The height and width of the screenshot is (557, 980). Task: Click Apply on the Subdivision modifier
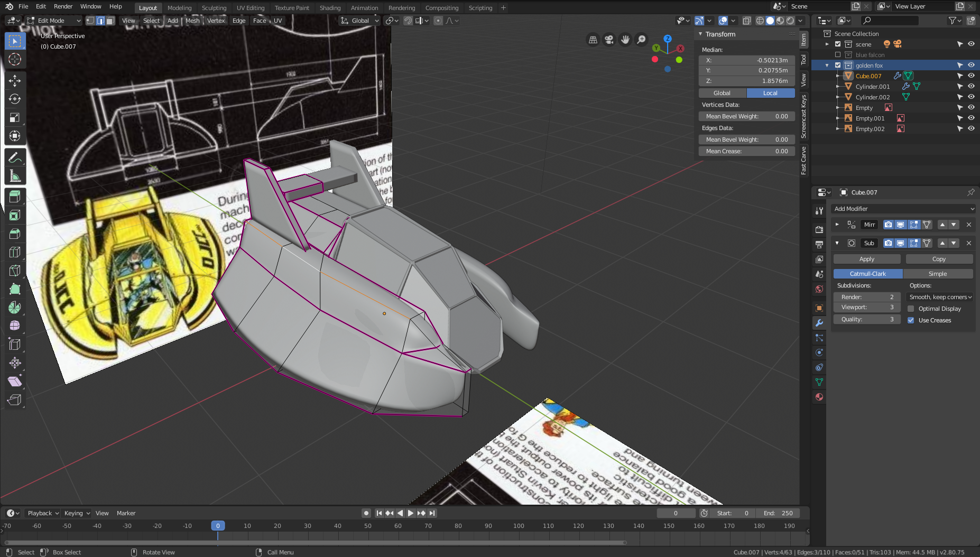coord(867,259)
